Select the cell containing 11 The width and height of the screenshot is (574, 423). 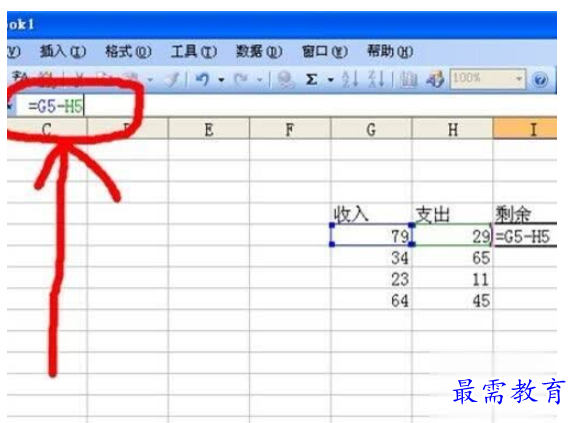coord(452,278)
